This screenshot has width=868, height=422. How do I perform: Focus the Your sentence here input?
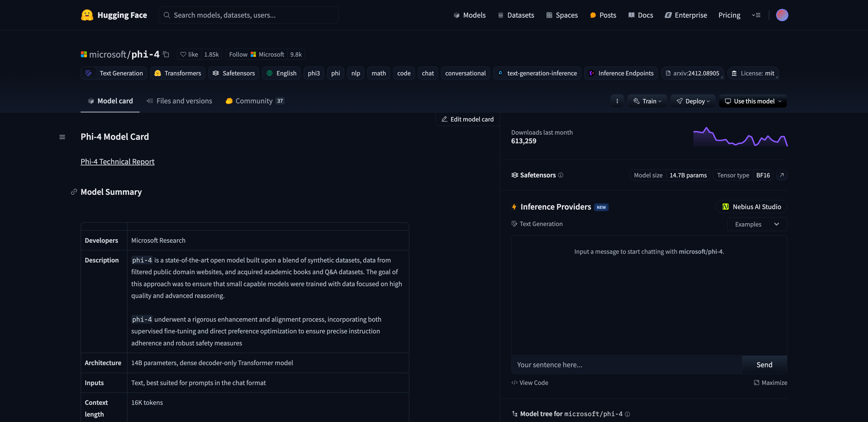[626, 365]
